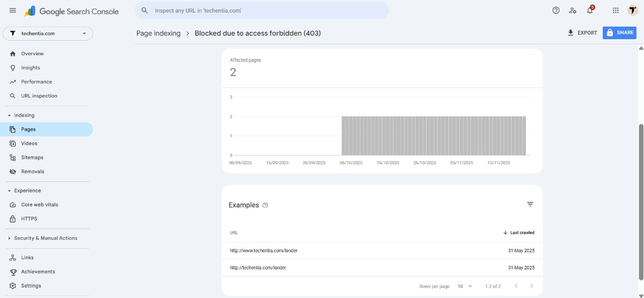Click the Share button
Screen dimensions: 644x298
[x=619, y=33]
